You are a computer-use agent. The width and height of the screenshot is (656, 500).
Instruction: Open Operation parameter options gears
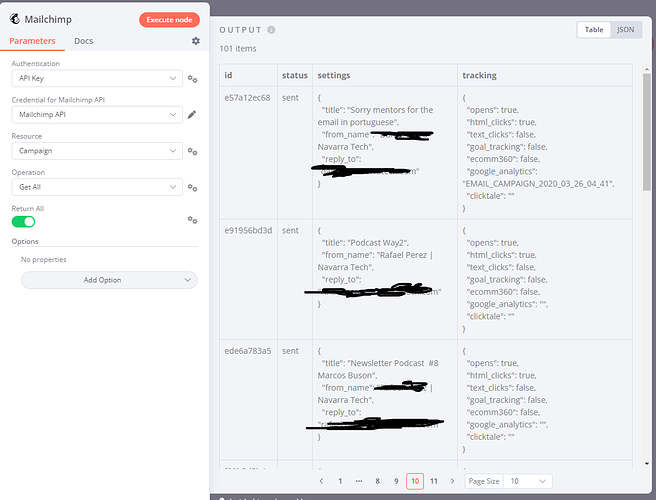coord(192,187)
